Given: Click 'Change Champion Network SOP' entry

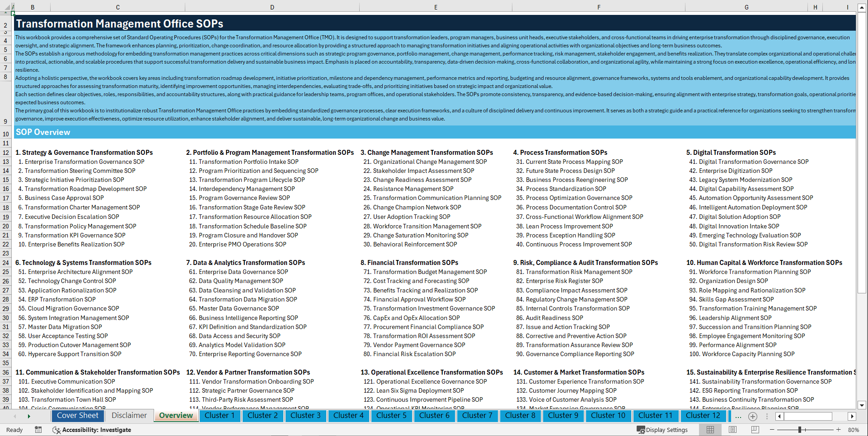Looking at the screenshot, I should [x=417, y=207].
